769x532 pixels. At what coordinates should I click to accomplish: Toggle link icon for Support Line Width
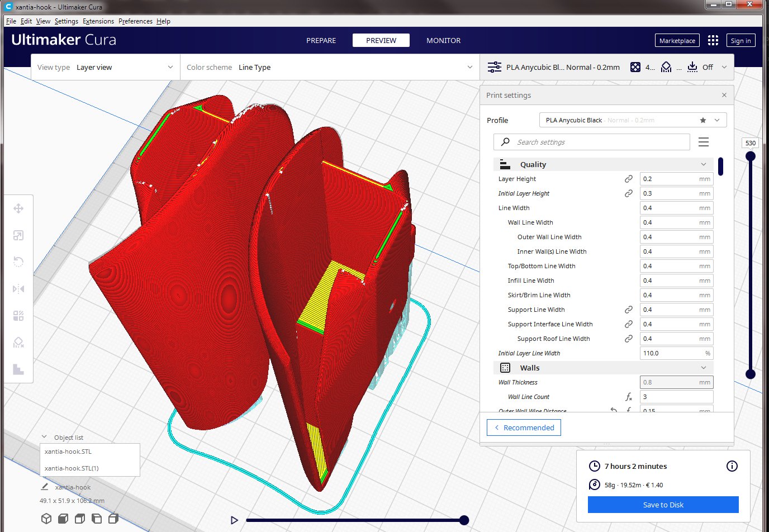click(x=629, y=310)
